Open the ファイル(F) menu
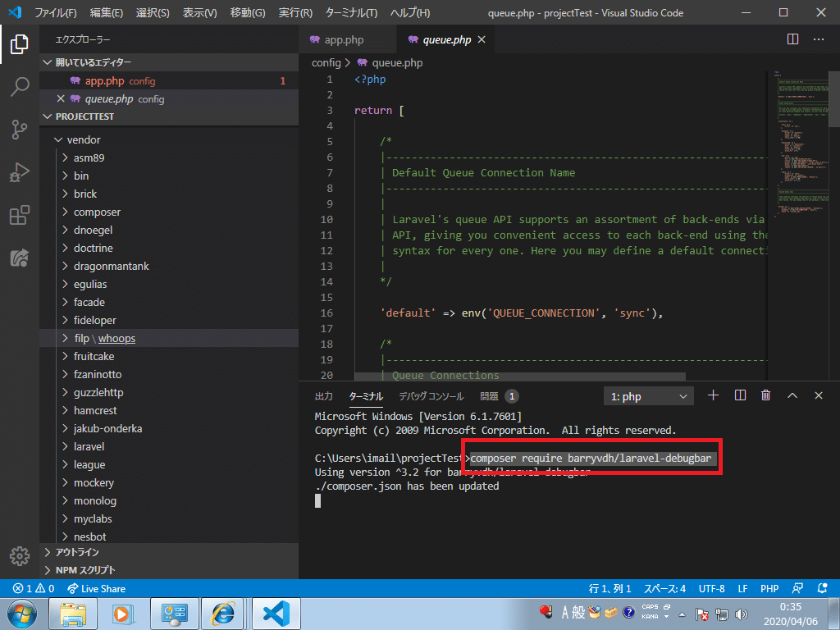 pos(55,12)
